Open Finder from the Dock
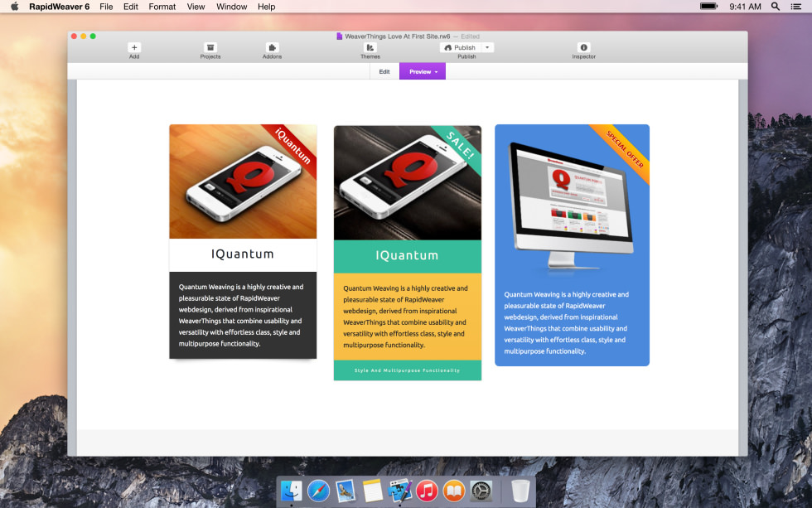 292,491
